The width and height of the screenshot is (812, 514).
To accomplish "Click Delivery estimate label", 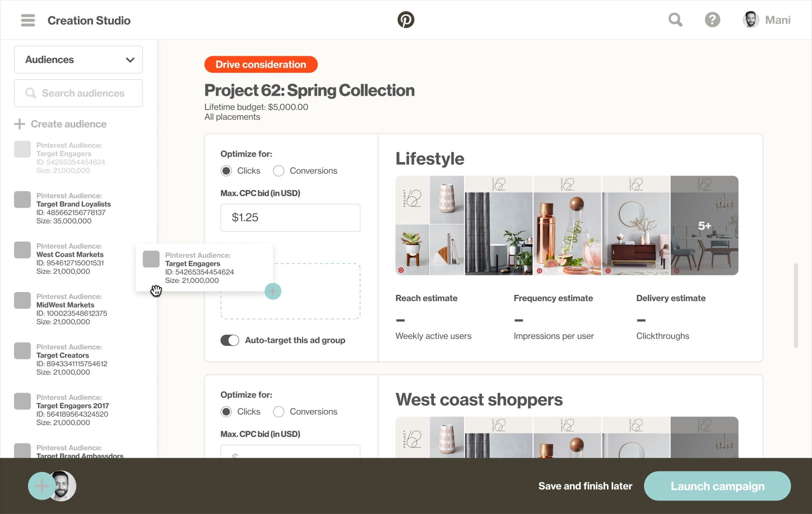I will pyautogui.click(x=671, y=298).
